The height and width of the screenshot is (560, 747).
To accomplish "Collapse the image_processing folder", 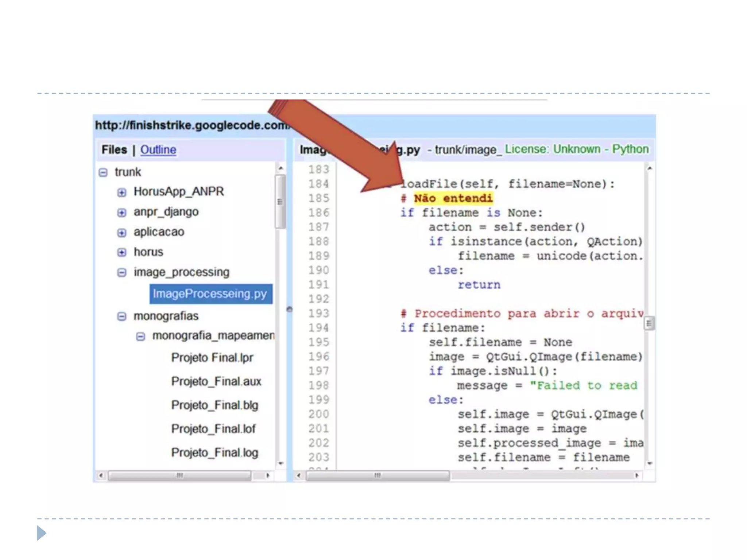I will point(122,273).
